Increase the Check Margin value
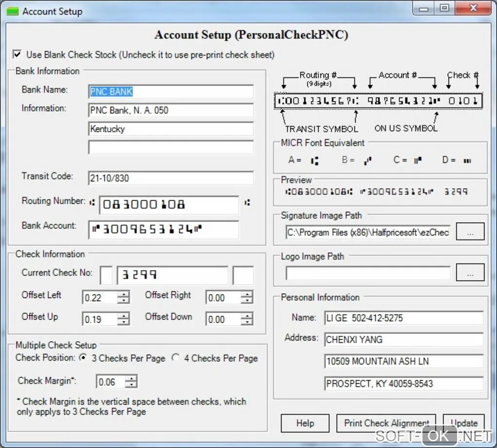497x448 pixels. 131,378
